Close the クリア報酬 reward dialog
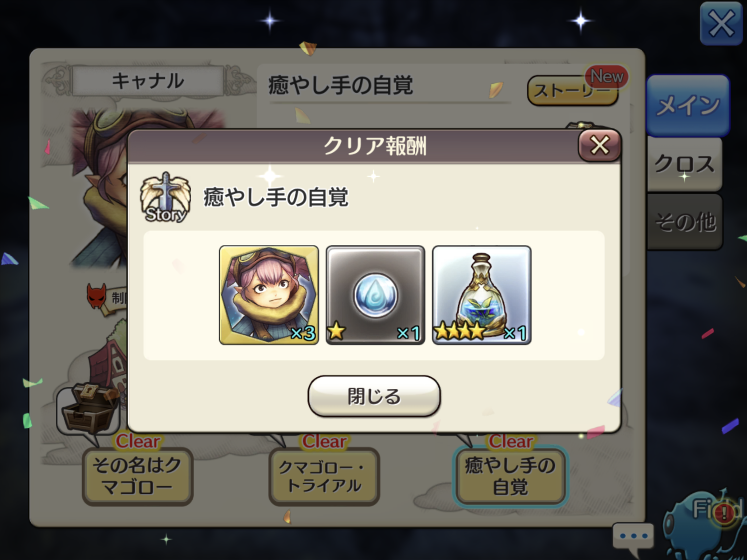 pos(600,145)
